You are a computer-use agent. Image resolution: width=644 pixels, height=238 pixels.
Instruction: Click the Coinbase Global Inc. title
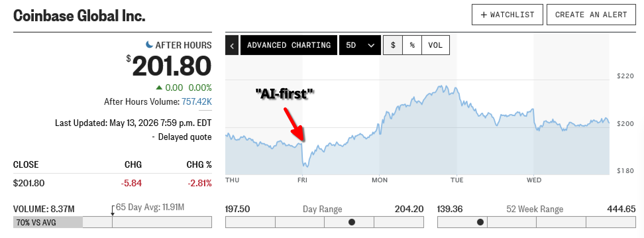pos(79,16)
